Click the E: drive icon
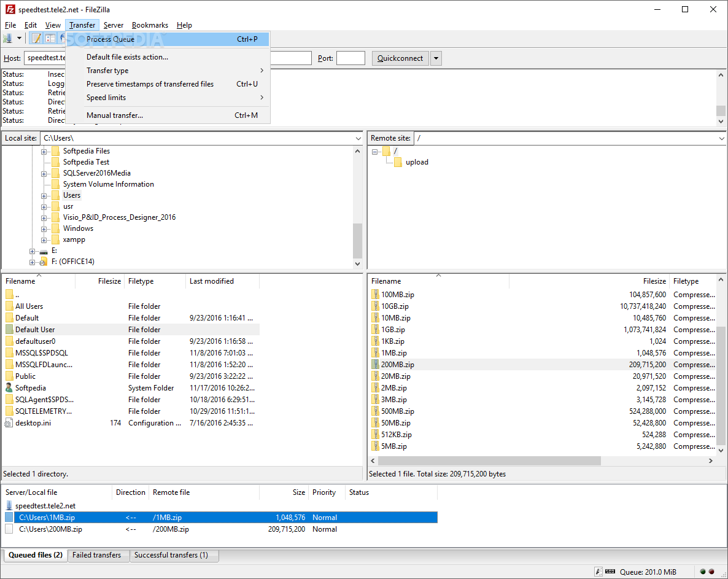728x579 pixels. 44,251
